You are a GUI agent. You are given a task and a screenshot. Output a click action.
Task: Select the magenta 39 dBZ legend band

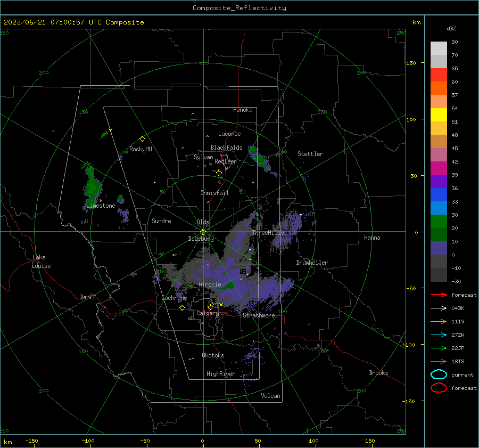(439, 168)
